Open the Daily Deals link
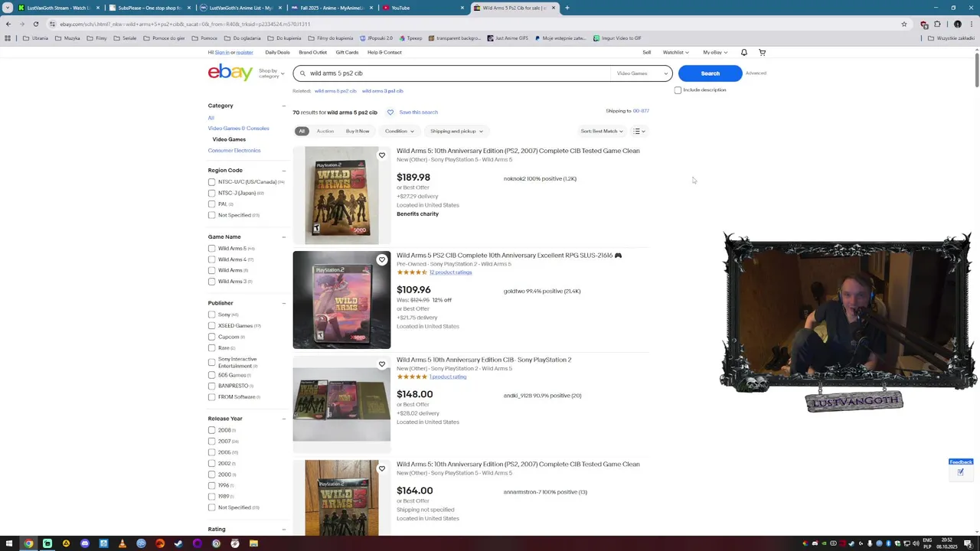Image resolution: width=980 pixels, height=551 pixels. tap(277, 52)
